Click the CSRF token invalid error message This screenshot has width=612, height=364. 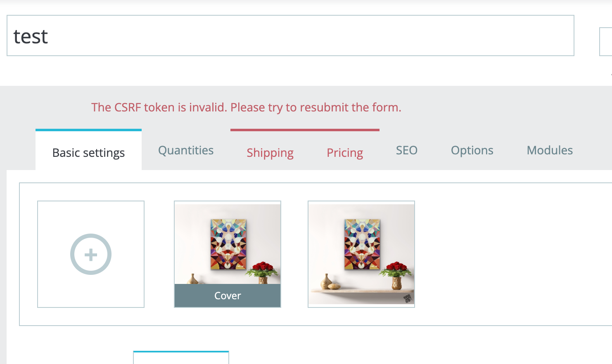(246, 107)
